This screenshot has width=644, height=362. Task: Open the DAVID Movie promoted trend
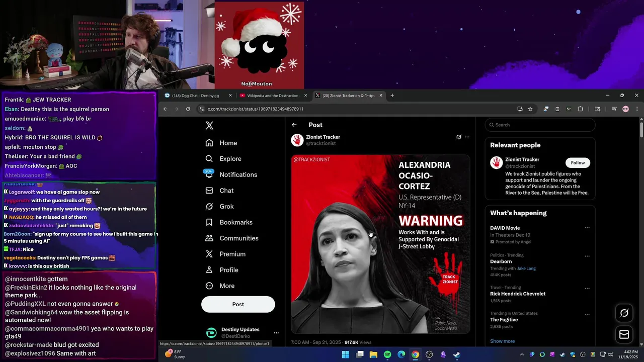click(x=505, y=228)
